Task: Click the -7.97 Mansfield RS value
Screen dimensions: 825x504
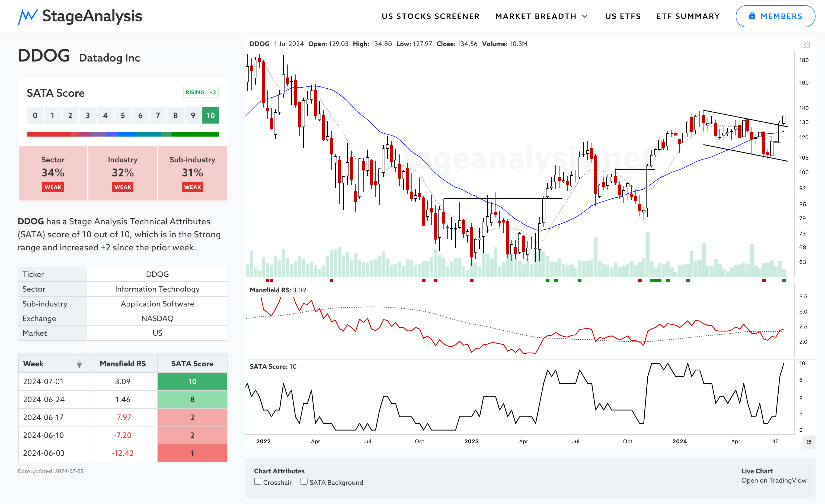Action: (123, 417)
